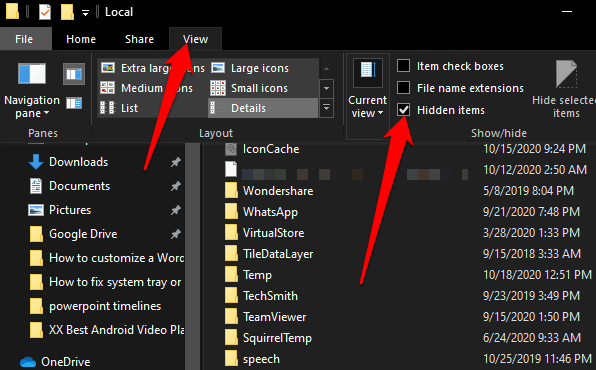Enable Item check boxes

[403, 66]
